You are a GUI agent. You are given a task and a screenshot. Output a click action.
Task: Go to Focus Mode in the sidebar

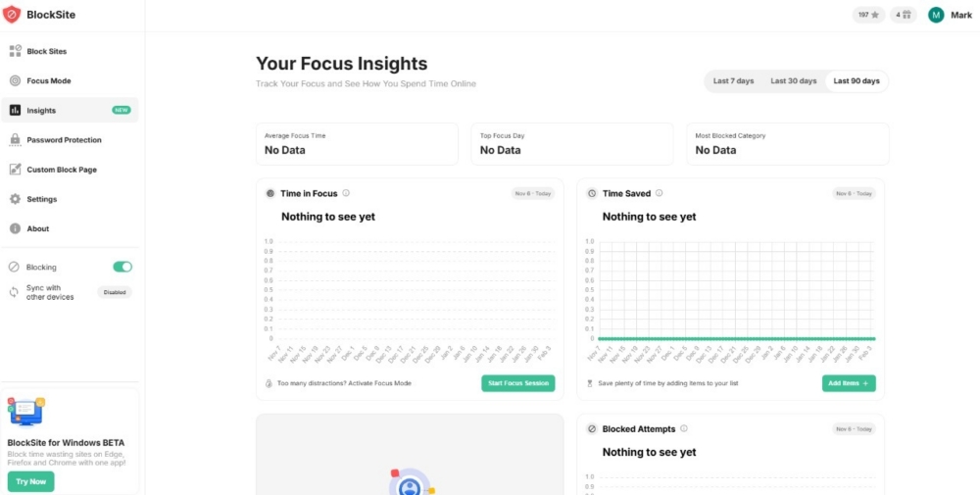pos(48,80)
